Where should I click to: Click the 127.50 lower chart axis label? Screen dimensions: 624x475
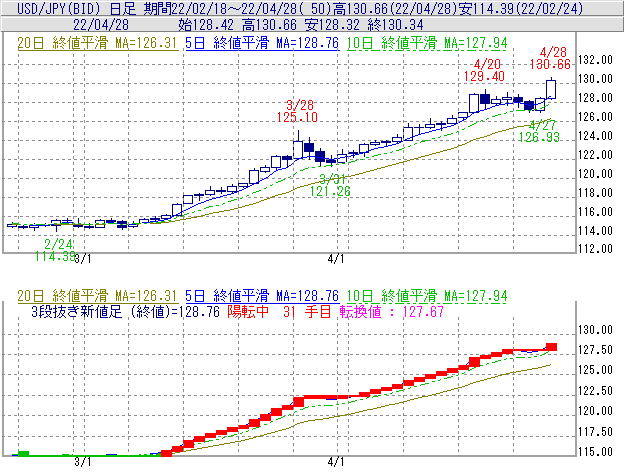(x=595, y=350)
